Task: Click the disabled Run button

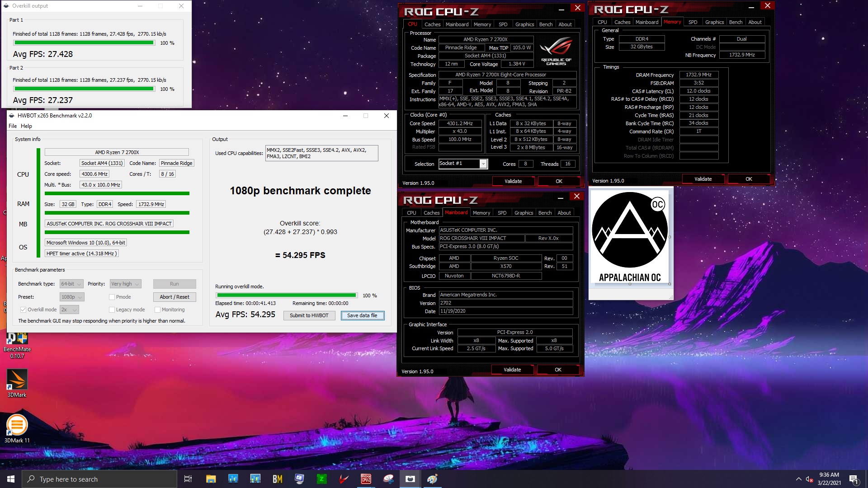Action: 175,284
